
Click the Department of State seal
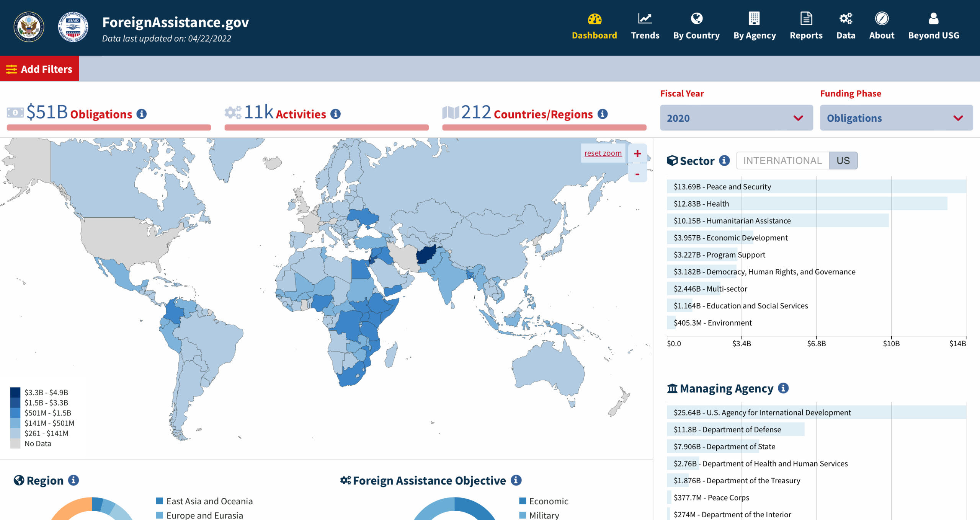pyautogui.click(x=29, y=27)
